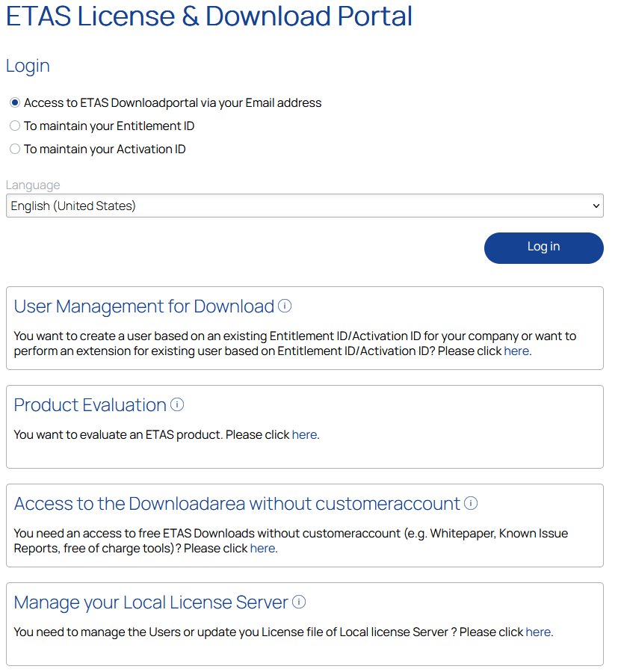Click info icon next to Local License Server
The image size is (621, 672).
pos(299,602)
